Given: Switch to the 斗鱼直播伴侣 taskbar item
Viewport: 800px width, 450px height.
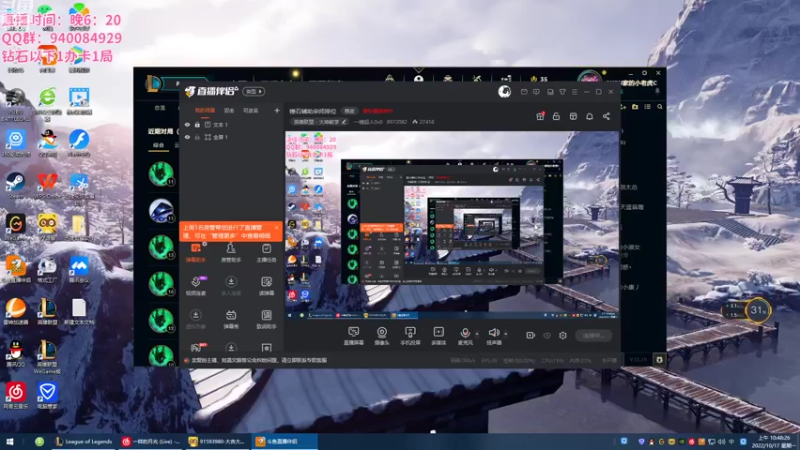Looking at the screenshot, I should tap(284, 441).
